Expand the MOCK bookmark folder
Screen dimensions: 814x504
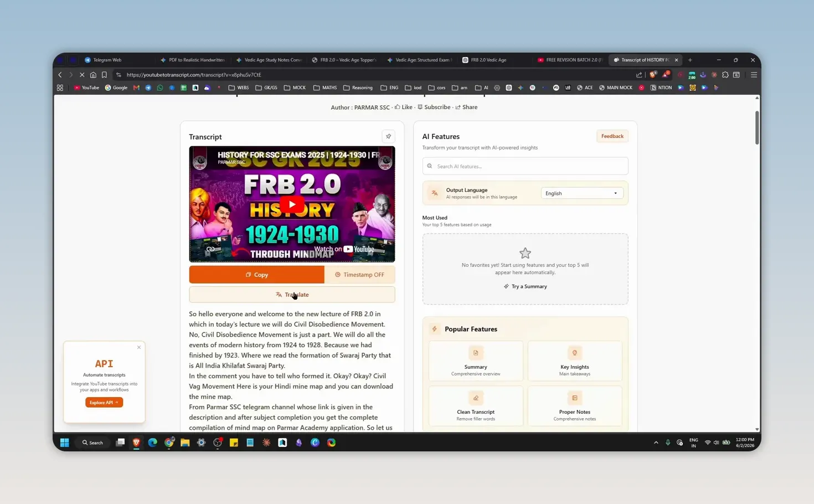tap(295, 88)
